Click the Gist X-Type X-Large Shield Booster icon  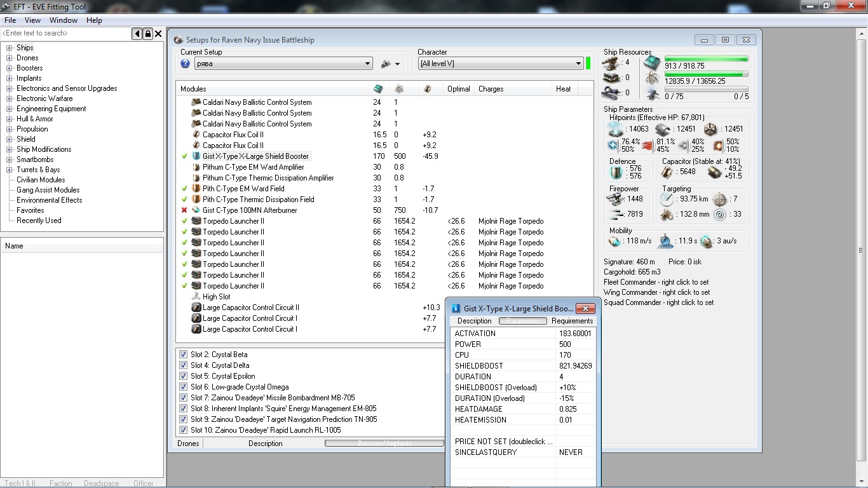click(x=196, y=156)
